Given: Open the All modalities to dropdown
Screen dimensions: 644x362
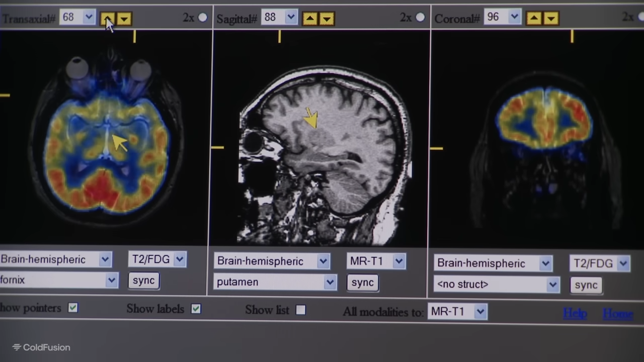Looking at the screenshot, I should point(479,311).
